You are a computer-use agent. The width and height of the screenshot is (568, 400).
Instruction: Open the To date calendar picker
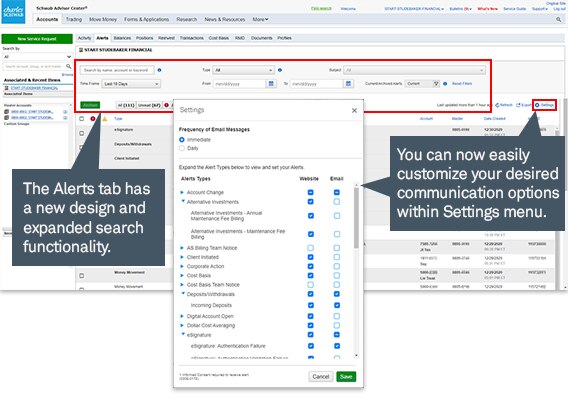tap(348, 84)
